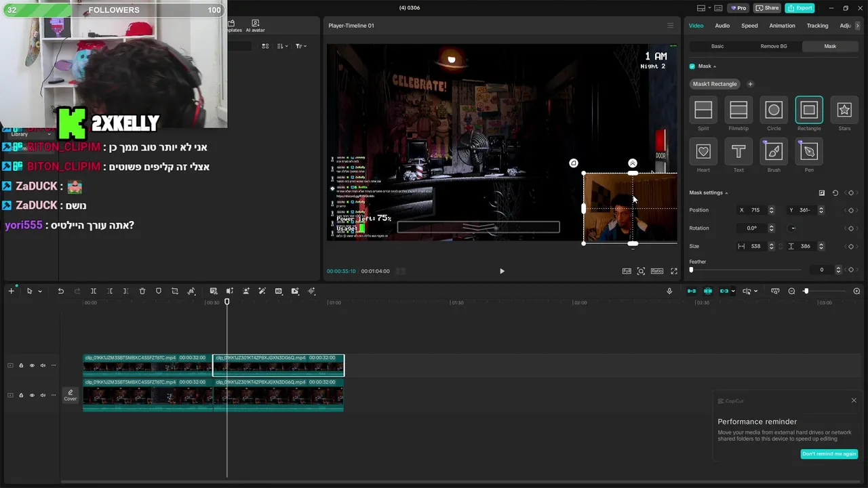Open the full screen preview
The image size is (868, 488).
tap(674, 271)
